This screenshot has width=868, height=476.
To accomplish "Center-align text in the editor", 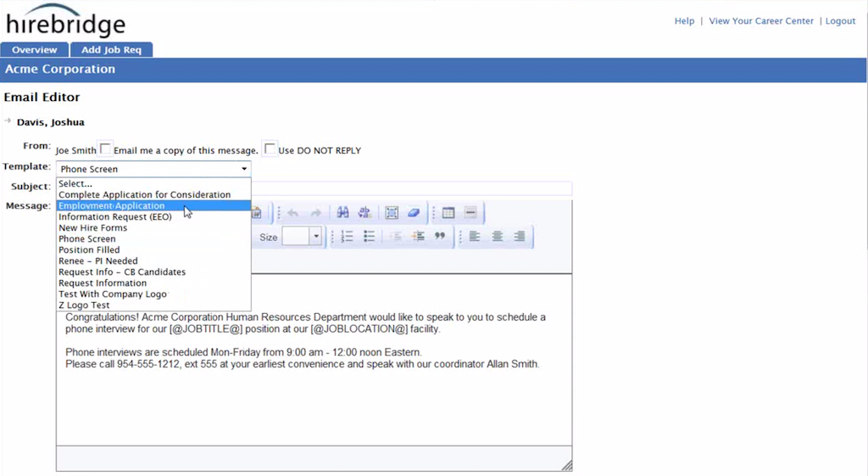I will tap(497, 237).
